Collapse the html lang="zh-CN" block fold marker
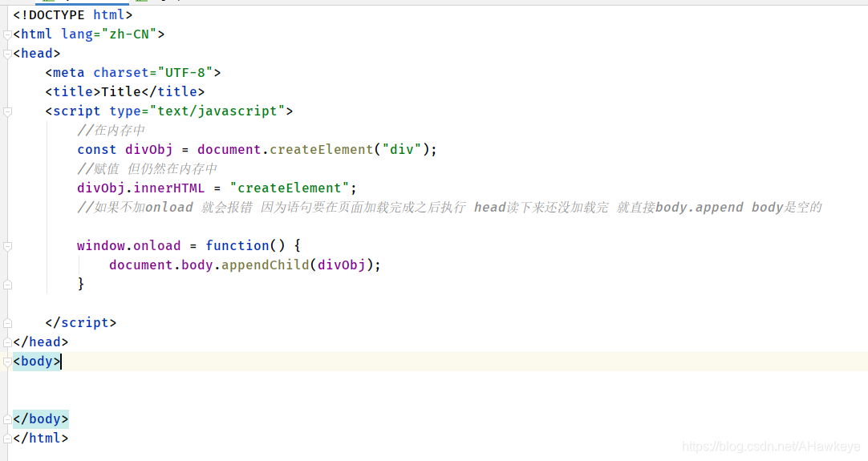 coord(7,34)
